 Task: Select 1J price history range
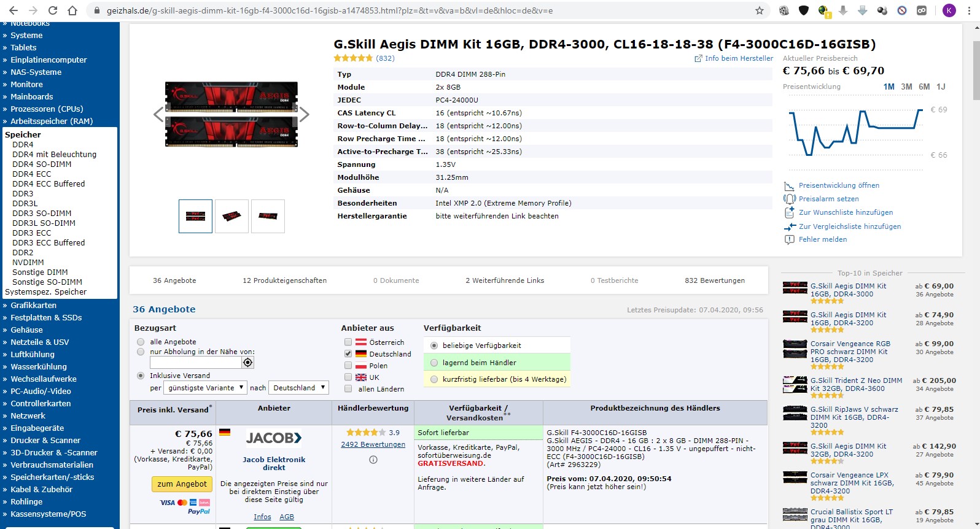pyautogui.click(x=941, y=87)
